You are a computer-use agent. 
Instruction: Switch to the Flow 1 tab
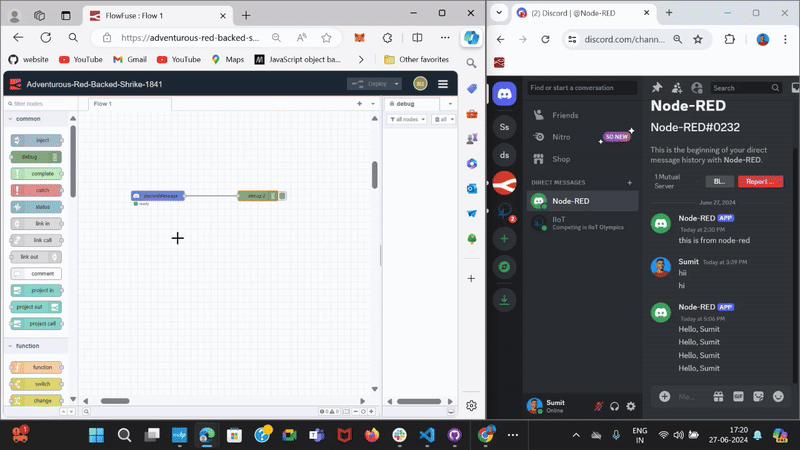(x=102, y=103)
